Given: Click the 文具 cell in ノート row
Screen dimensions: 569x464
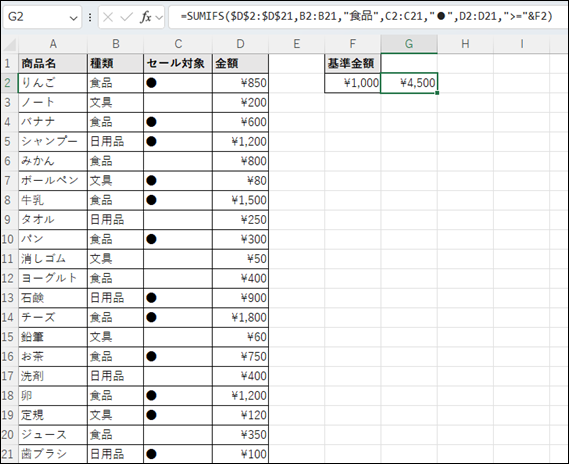Looking at the screenshot, I should (x=115, y=103).
